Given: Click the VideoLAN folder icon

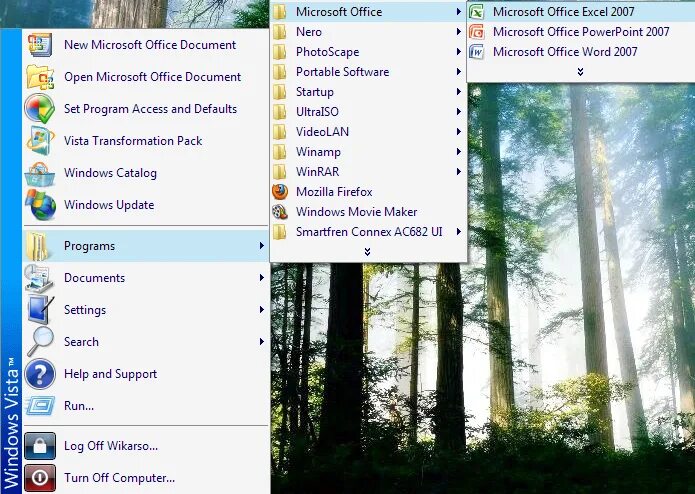Looking at the screenshot, I should coord(279,132).
